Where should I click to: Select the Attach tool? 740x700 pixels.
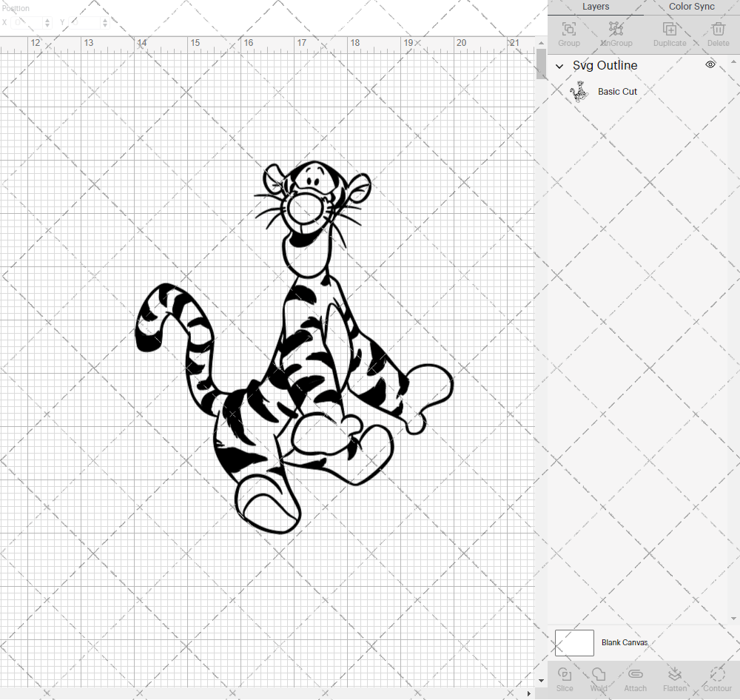click(635, 677)
